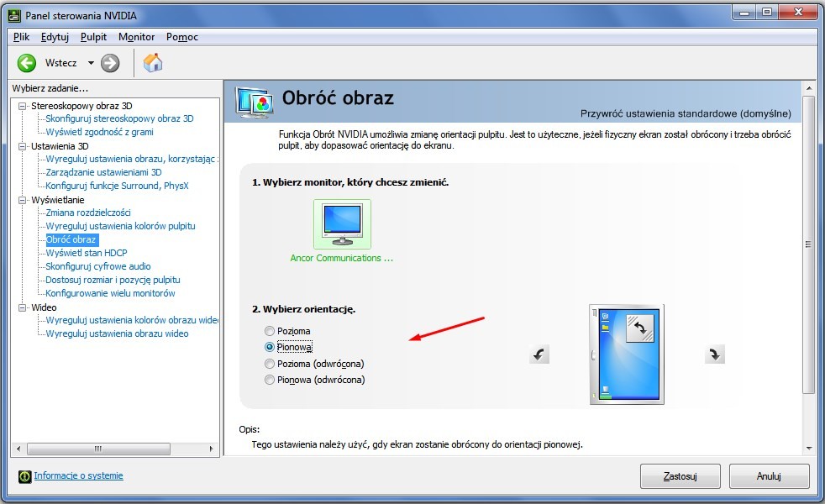
Task: Open Skonfiguruj cyfrowe audio
Action: [x=97, y=266]
